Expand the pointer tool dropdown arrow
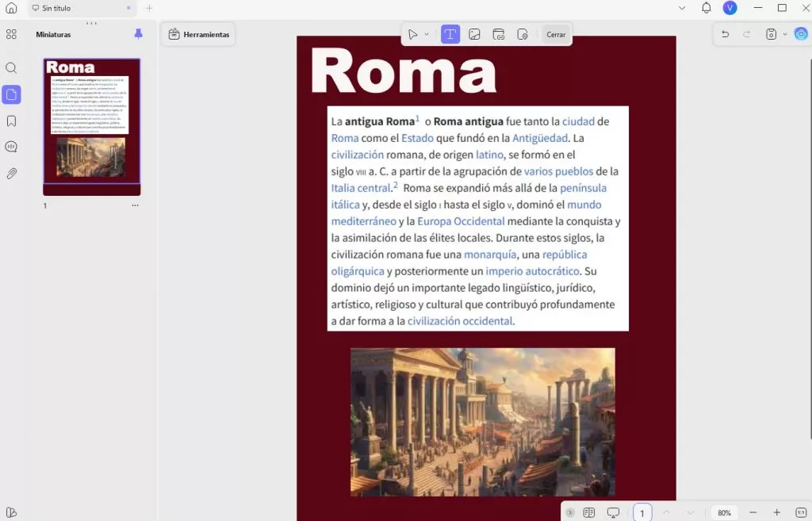This screenshot has height=521, width=812. pyautogui.click(x=427, y=34)
